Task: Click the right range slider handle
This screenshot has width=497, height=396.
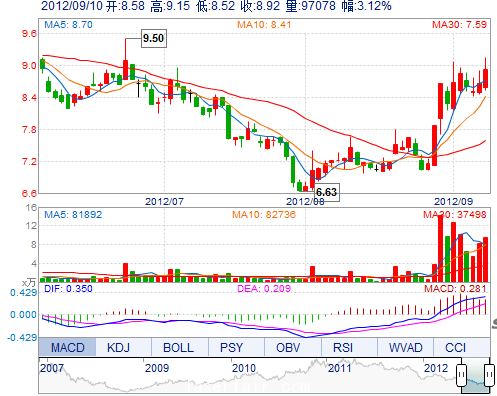Action: (489, 375)
